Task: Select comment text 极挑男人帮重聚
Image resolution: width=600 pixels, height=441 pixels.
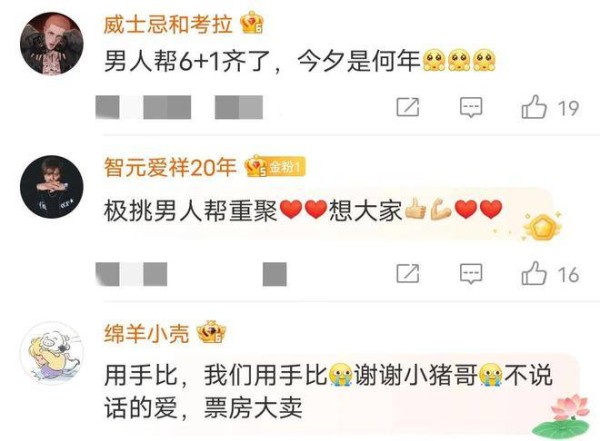Action: 191,211
